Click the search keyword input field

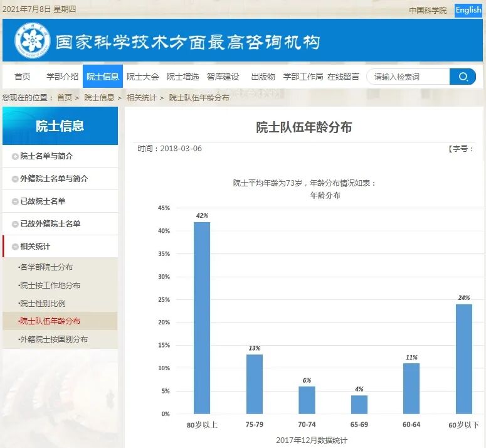point(408,77)
